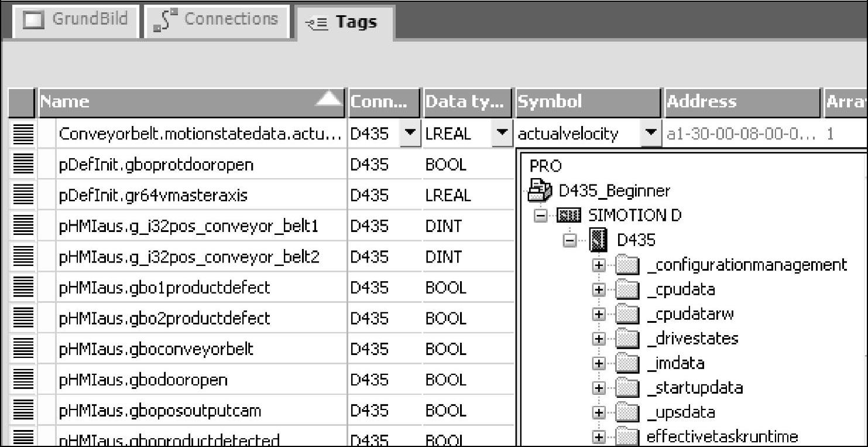The width and height of the screenshot is (868, 447).
Task: Click the _drivestates folder icon
Action: (x=628, y=339)
